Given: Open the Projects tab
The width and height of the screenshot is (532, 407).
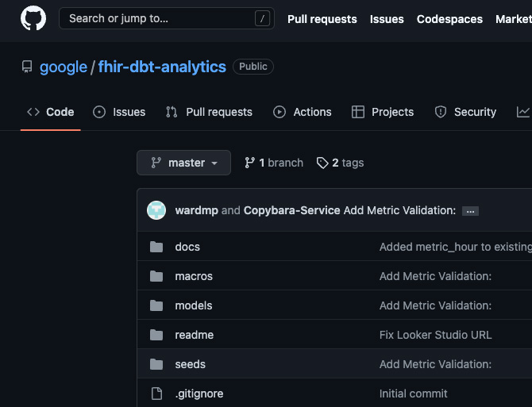Looking at the screenshot, I should click(x=382, y=112).
